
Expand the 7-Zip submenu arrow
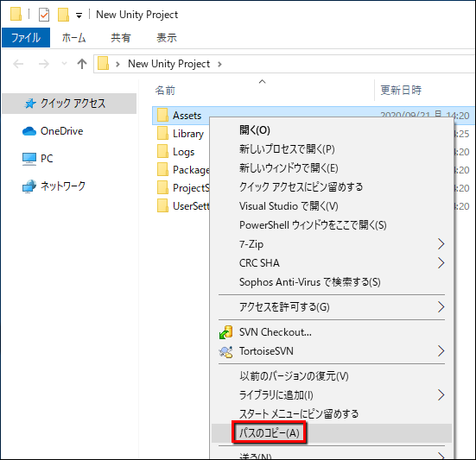coord(441,243)
